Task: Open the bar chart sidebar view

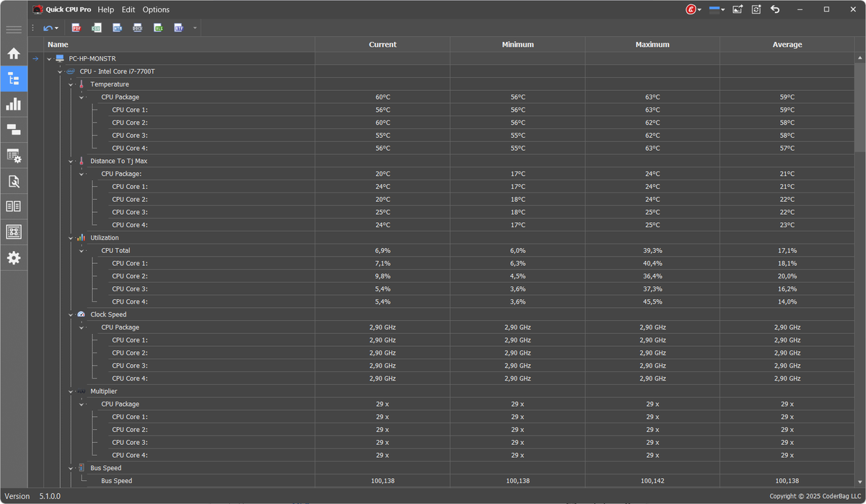Action: 14,105
